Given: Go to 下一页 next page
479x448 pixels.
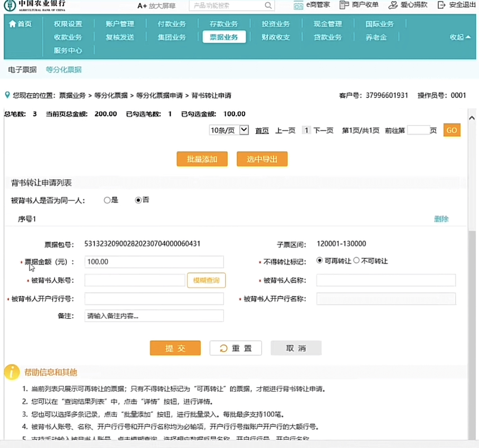Looking at the screenshot, I should click(x=323, y=131).
